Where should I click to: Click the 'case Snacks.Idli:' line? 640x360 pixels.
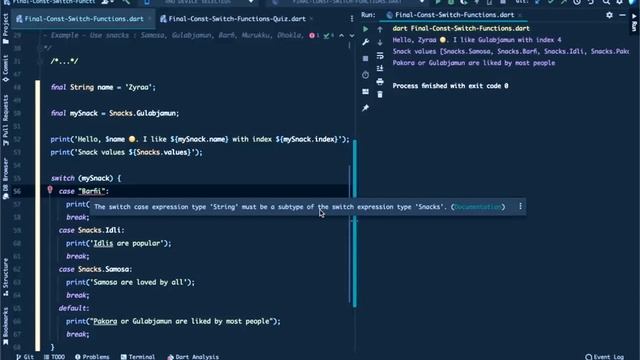pos(91,230)
